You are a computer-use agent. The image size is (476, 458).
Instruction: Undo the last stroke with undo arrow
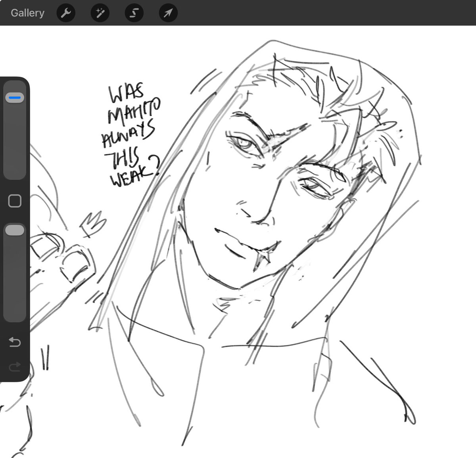coord(15,342)
